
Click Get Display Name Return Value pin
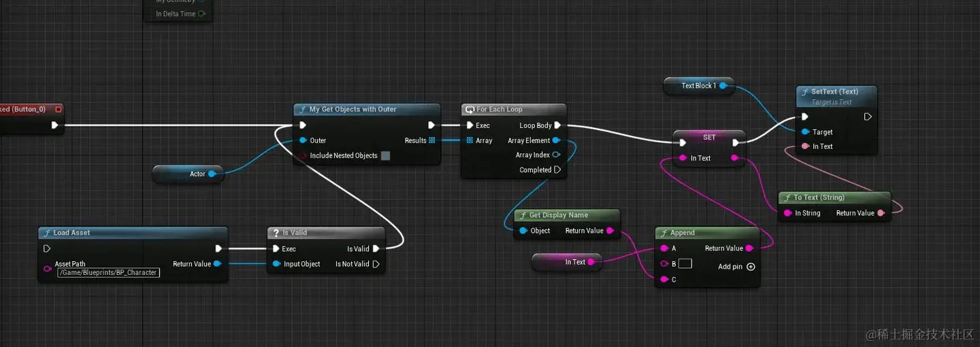610,231
